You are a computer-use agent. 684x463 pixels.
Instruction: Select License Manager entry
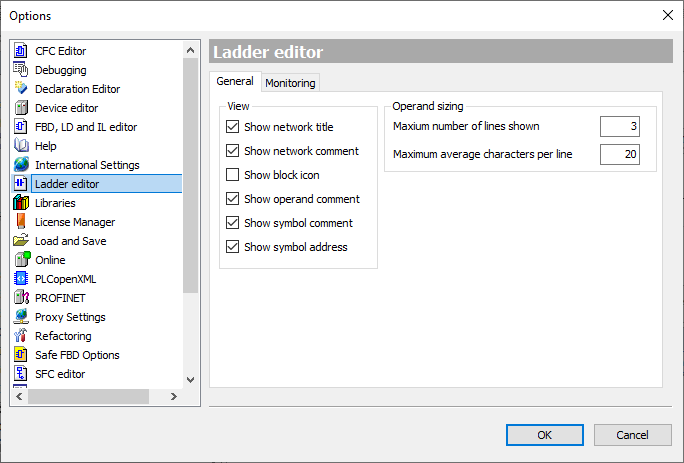75,222
